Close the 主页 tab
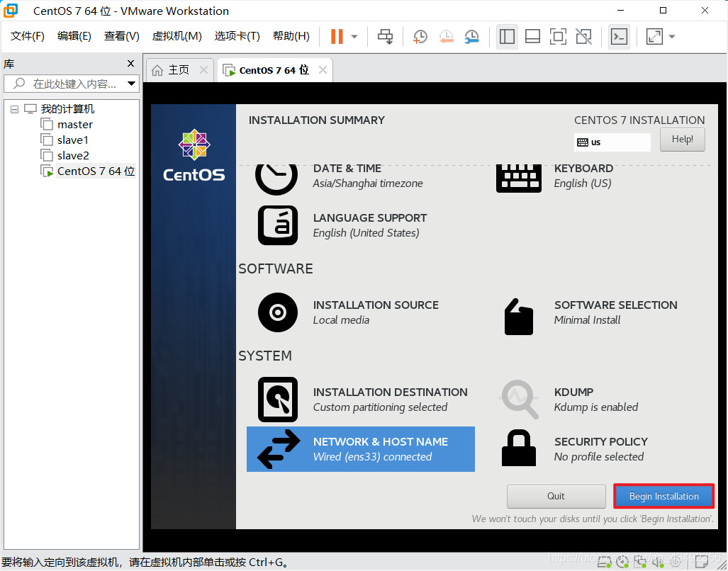Screen dimensions: 728x571 point(203,70)
